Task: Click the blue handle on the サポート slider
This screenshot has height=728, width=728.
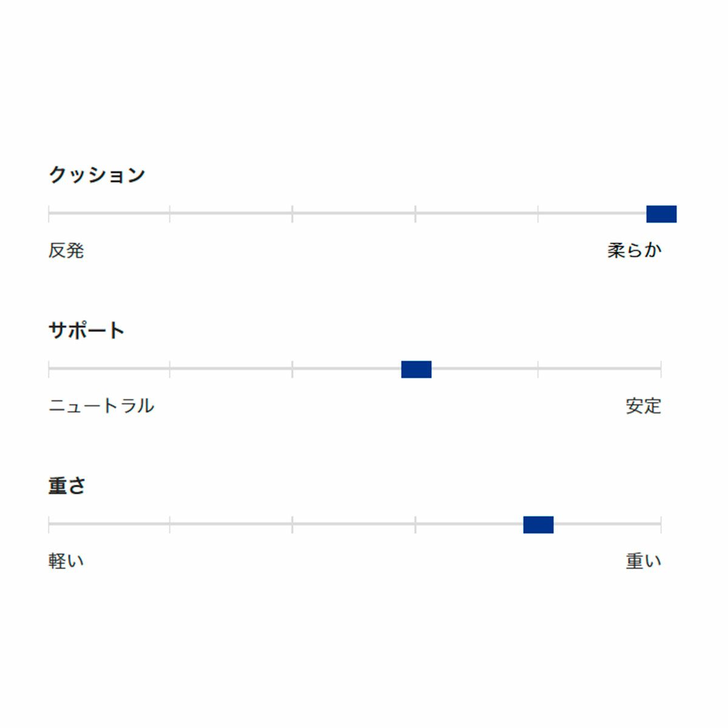Action: tap(416, 369)
